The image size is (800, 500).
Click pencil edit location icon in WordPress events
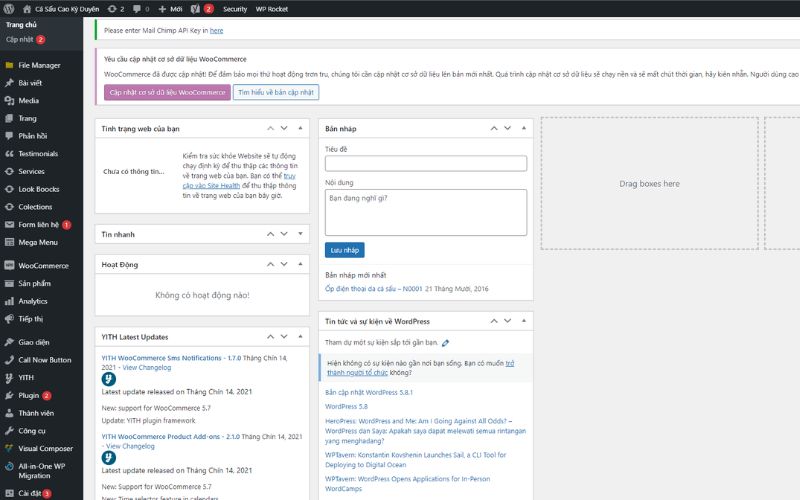click(x=445, y=343)
